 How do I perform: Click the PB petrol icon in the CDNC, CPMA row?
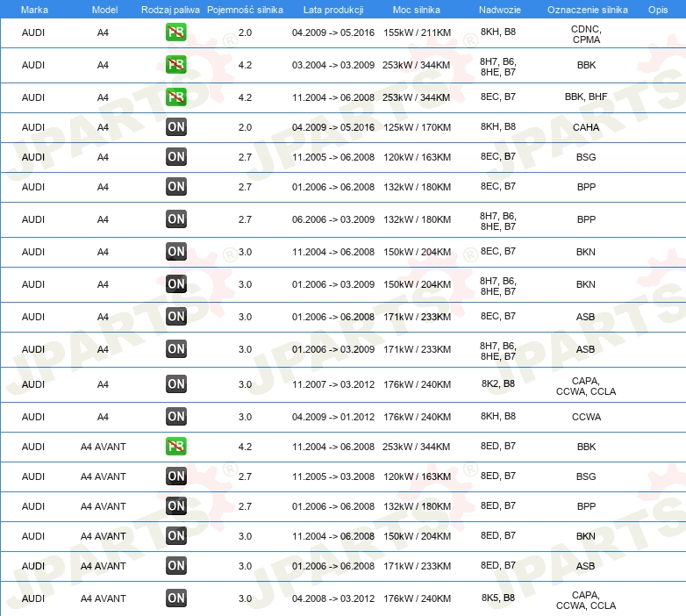(176, 33)
